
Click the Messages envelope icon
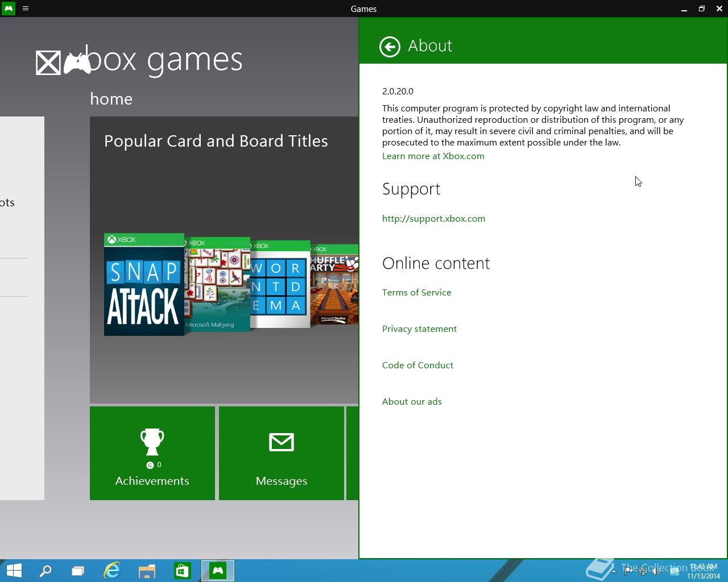(x=282, y=442)
